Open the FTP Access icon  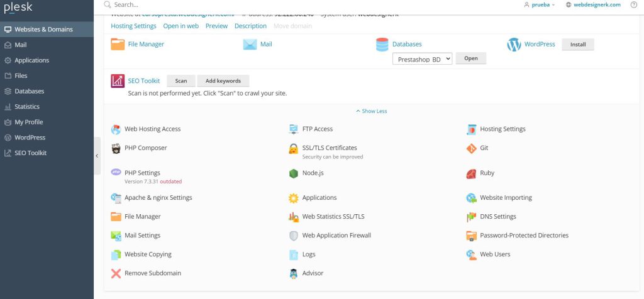[x=294, y=129]
